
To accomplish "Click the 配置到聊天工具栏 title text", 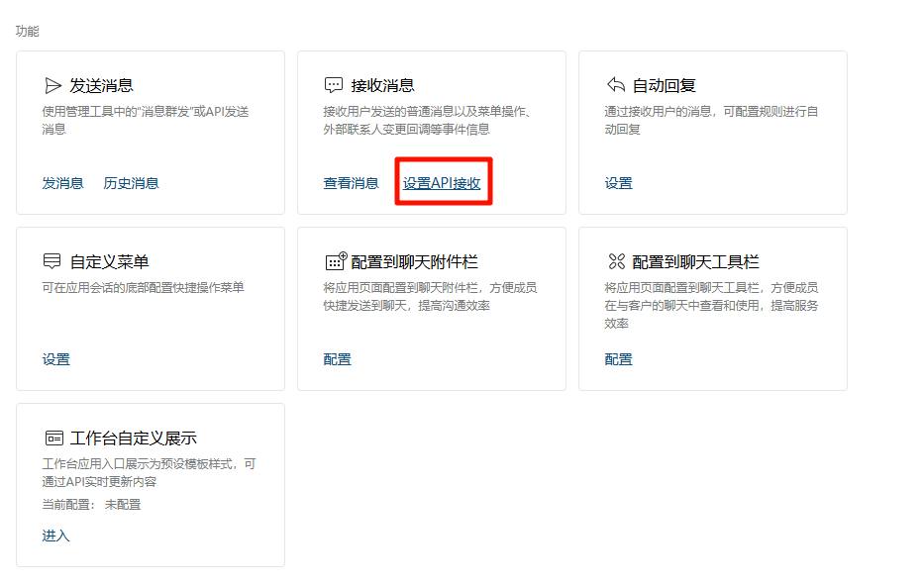I will tap(695, 261).
